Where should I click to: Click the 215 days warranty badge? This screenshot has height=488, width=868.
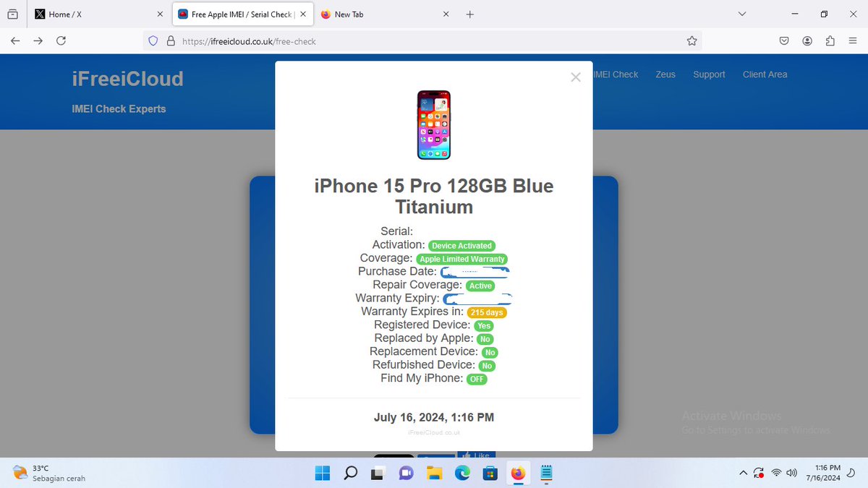[x=487, y=312]
